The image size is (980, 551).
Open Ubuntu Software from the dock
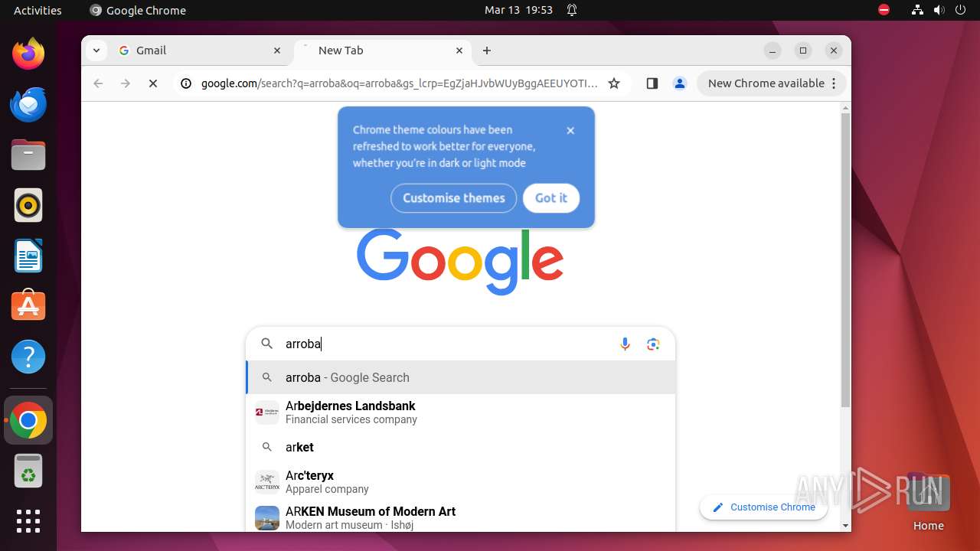click(28, 306)
